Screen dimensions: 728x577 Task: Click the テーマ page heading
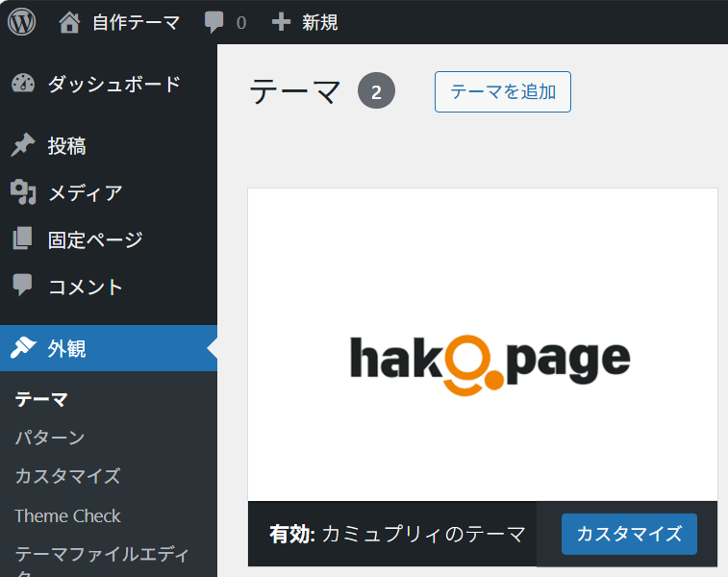click(x=295, y=91)
